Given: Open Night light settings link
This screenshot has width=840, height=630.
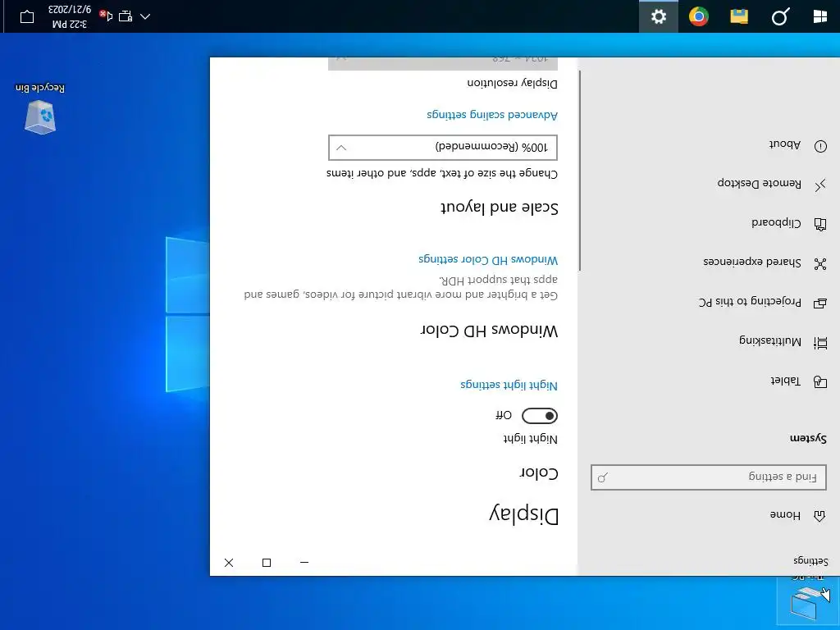Looking at the screenshot, I should pyautogui.click(x=509, y=385).
